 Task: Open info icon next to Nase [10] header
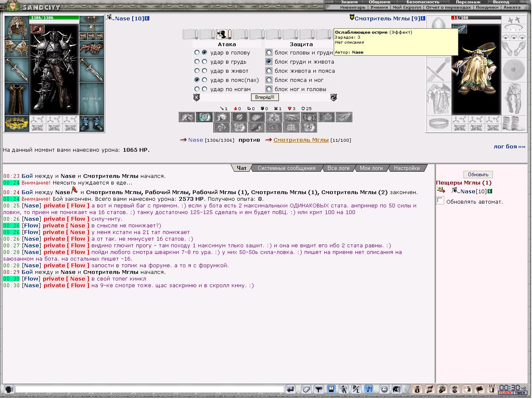pos(147,18)
